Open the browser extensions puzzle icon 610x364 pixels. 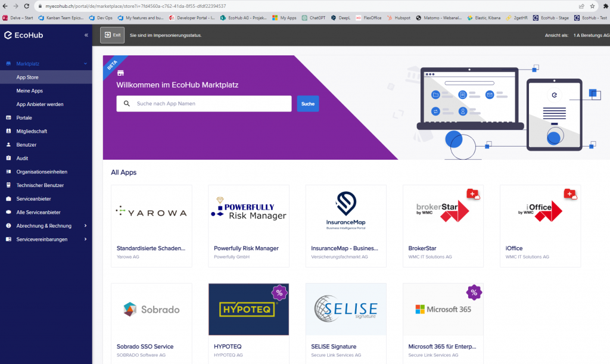(606, 6)
